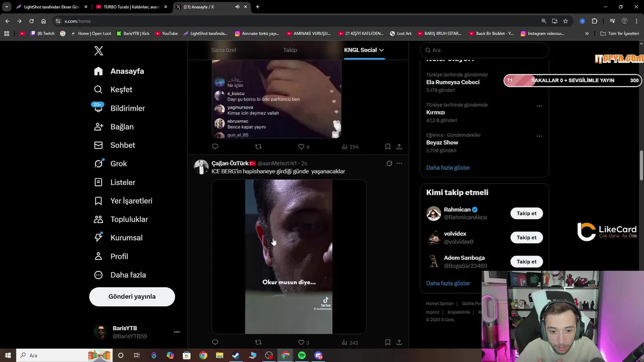This screenshot has width=644, height=362.
Task: Click the Yer İşaretleri bookmark icon
Action: (99, 201)
